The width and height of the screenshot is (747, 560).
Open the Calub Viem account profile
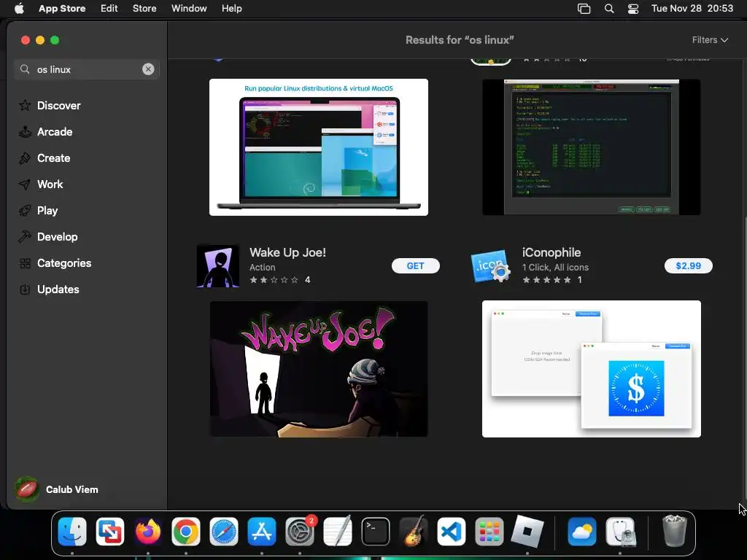56,489
